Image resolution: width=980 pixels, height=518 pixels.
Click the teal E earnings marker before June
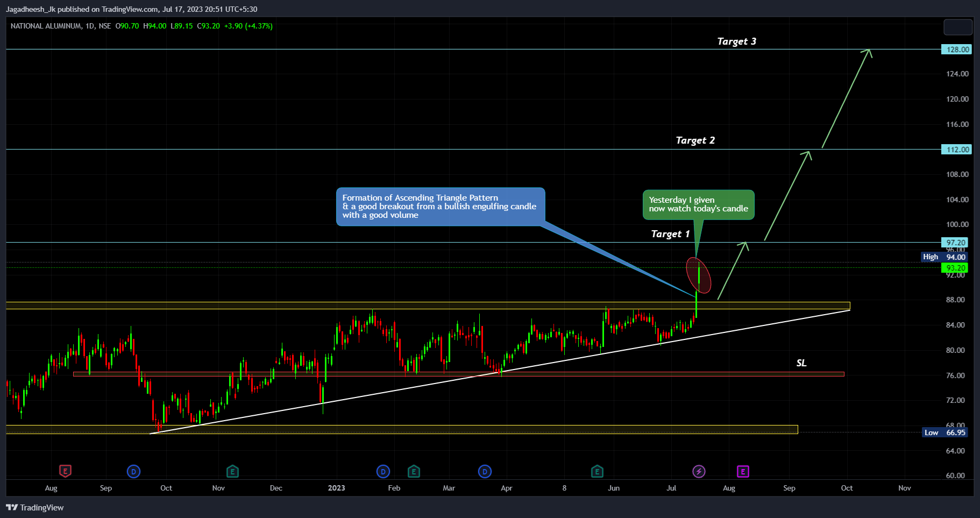[x=597, y=472]
